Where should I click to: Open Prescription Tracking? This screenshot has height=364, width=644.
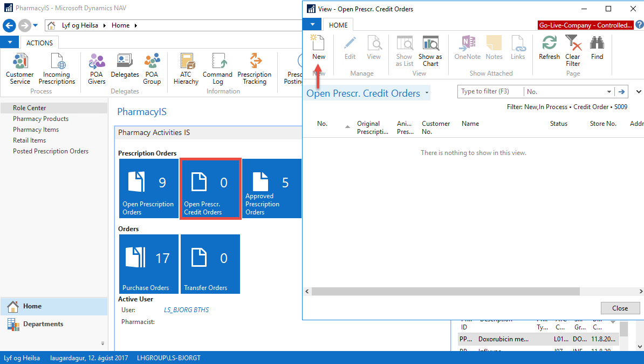(x=254, y=69)
